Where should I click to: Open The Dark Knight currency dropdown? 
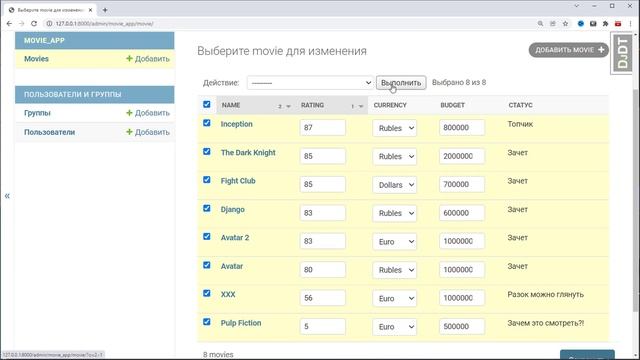pyautogui.click(x=394, y=156)
